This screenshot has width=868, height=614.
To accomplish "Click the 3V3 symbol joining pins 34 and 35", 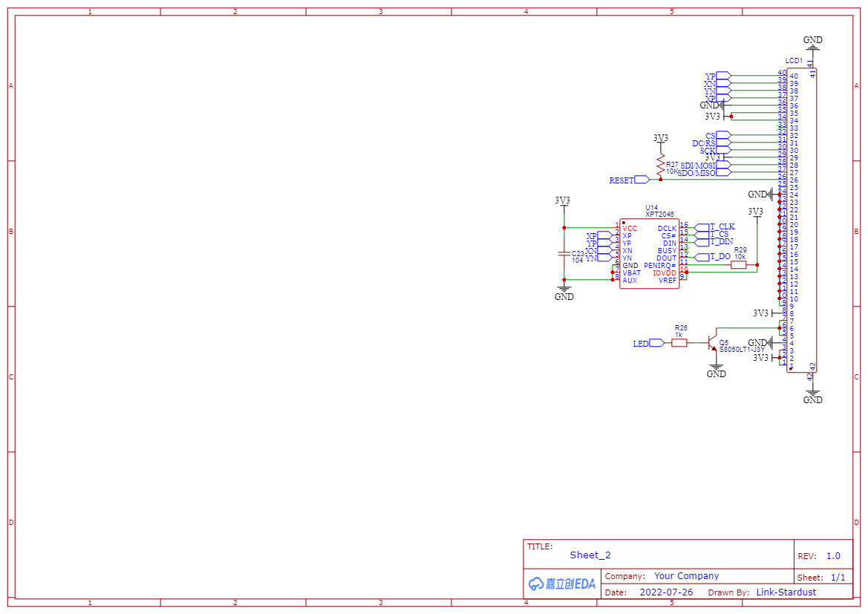I will (x=717, y=117).
